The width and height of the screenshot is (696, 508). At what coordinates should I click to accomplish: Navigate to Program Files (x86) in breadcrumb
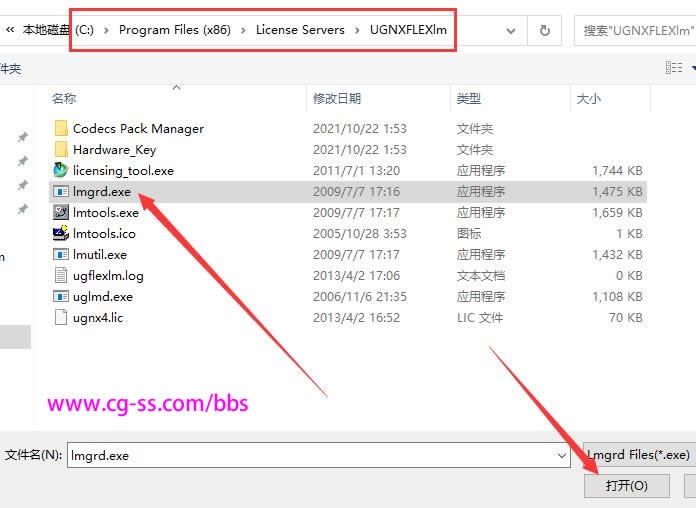pos(174,30)
